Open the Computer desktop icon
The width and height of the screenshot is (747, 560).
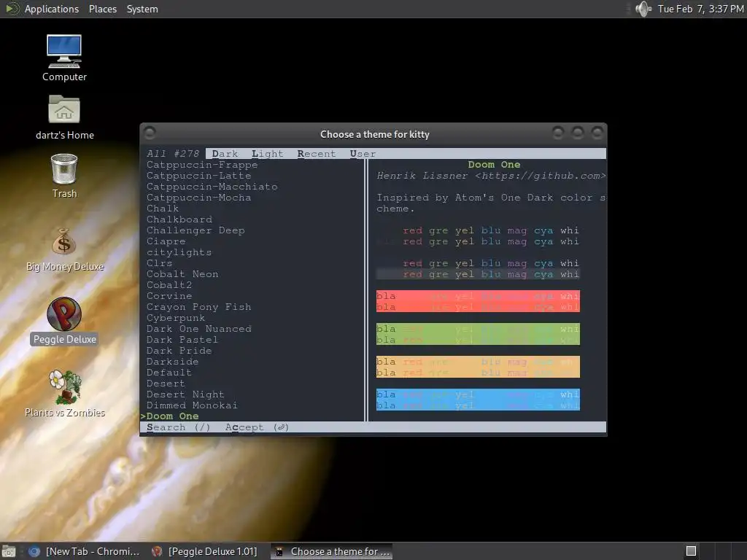64,52
